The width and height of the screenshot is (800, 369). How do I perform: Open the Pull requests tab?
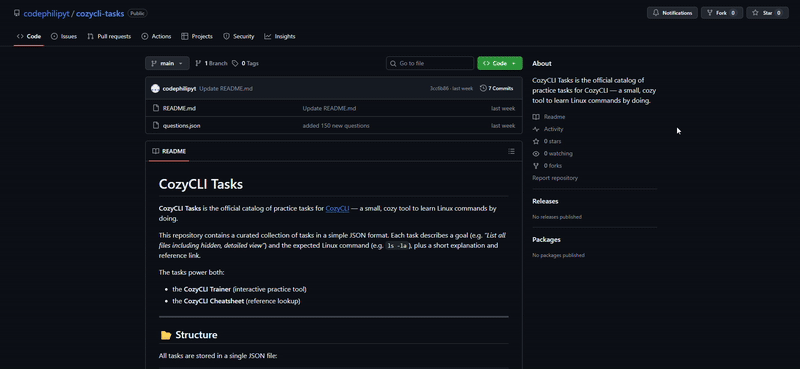109,36
